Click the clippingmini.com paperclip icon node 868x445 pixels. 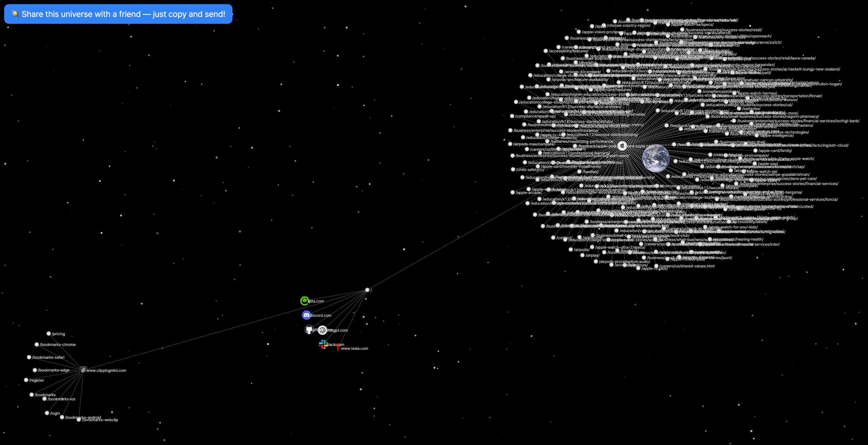83,370
